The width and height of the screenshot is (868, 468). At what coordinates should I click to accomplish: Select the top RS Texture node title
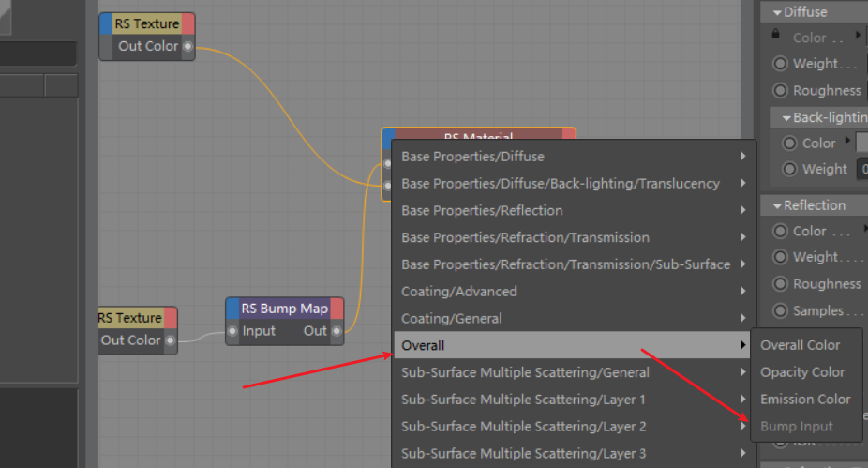coord(146,23)
